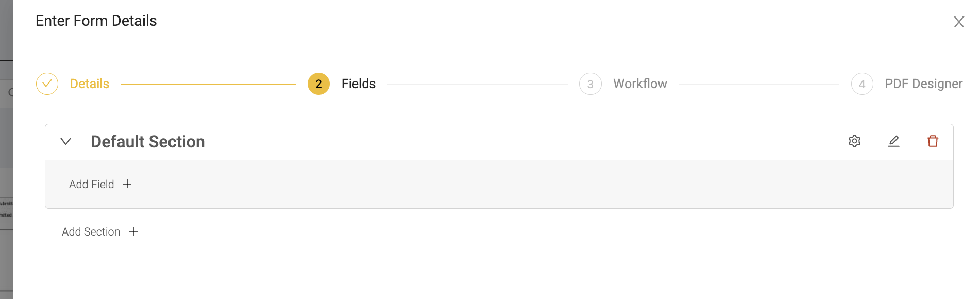980x299 pixels.
Task: Click the completed Details checkmark circle
Action: click(x=47, y=84)
